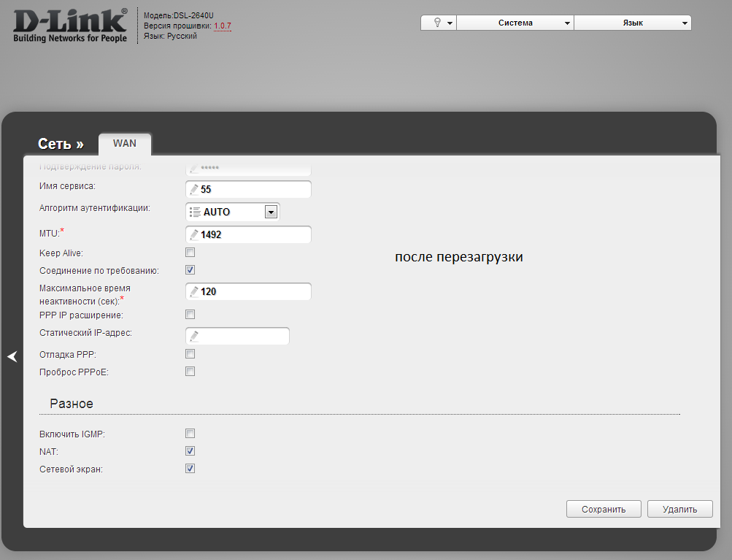Viewport: 732px width, 560px height.
Task: Click the Имя сервиса input field
Action: point(248,189)
